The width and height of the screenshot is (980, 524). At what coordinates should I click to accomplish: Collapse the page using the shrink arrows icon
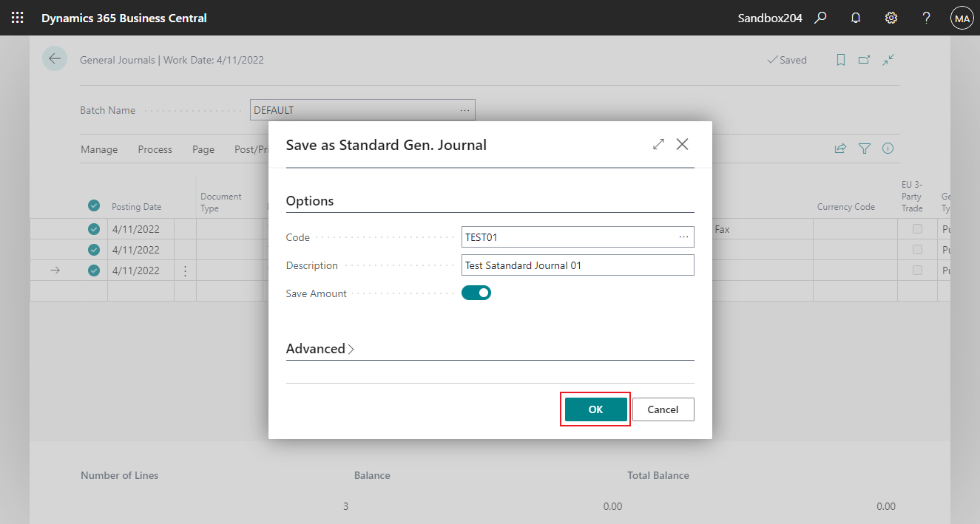click(x=888, y=59)
